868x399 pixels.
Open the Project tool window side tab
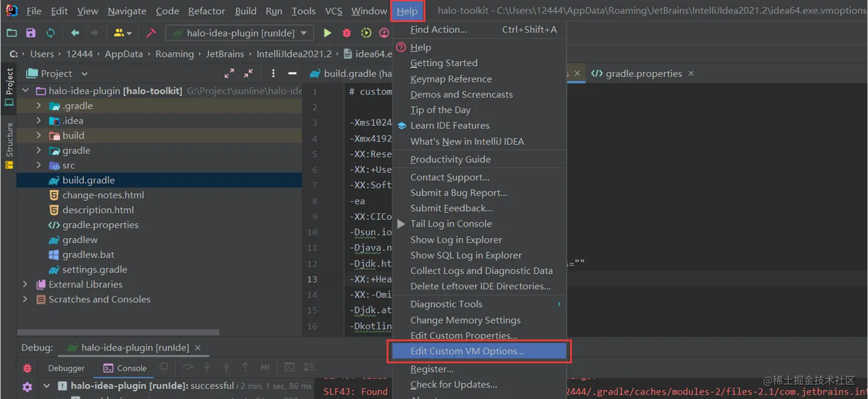(9, 87)
